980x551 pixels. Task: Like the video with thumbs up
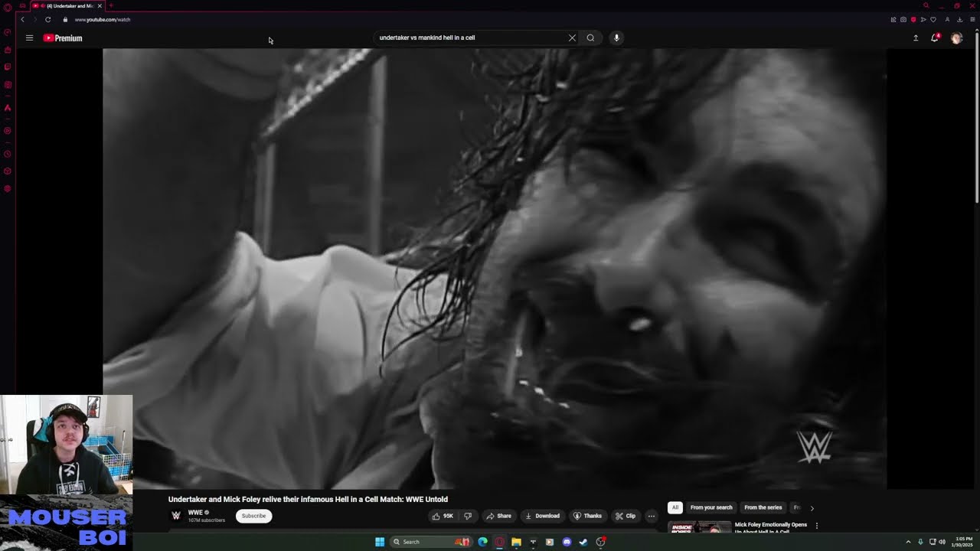pyautogui.click(x=443, y=516)
